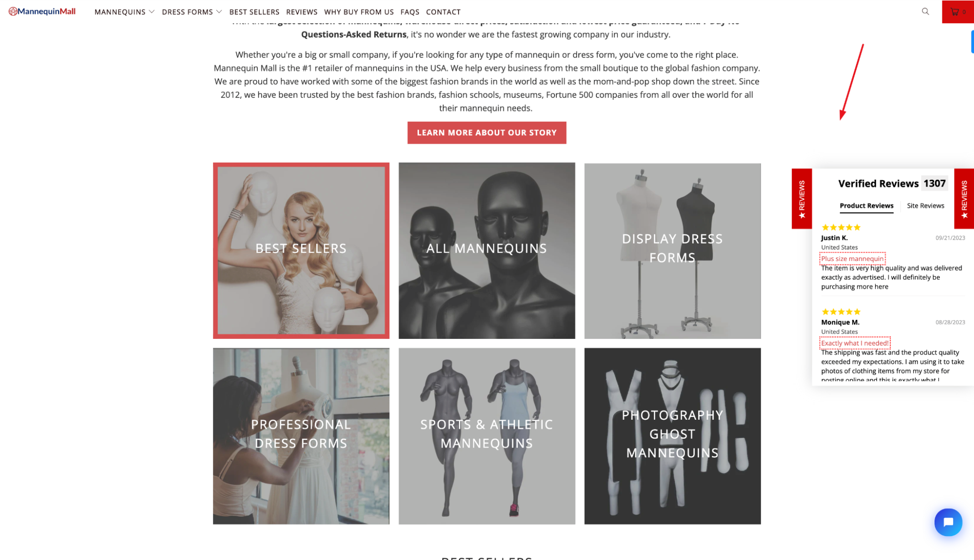974x560 pixels.
Task: Open the Exactly what I needed! link
Action: 855,343
